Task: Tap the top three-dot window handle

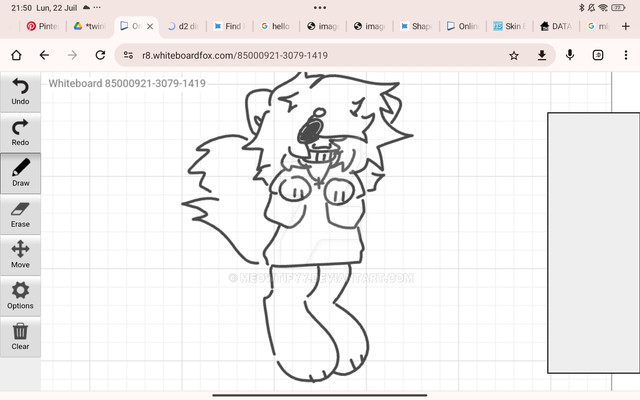Action: [x=320, y=7]
